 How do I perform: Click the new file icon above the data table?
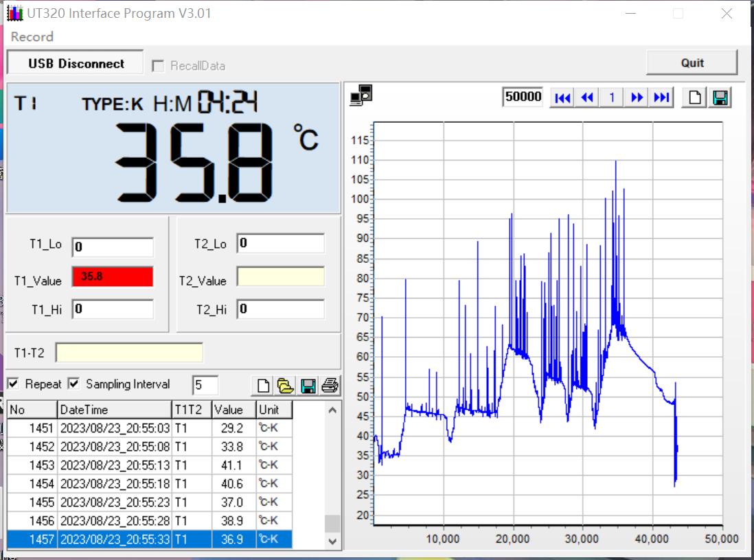[x=263, y=386]
